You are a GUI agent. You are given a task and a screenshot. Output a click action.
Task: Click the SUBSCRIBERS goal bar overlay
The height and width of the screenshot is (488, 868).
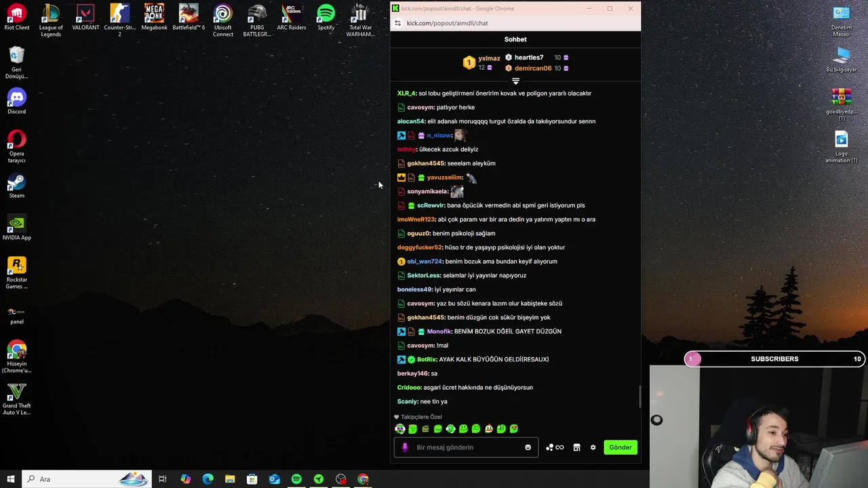tap(774, 359)
